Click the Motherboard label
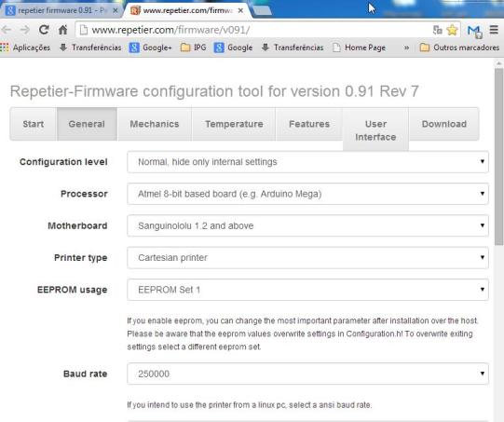Viewport: 504px width, 422px height. pos(77,225)
